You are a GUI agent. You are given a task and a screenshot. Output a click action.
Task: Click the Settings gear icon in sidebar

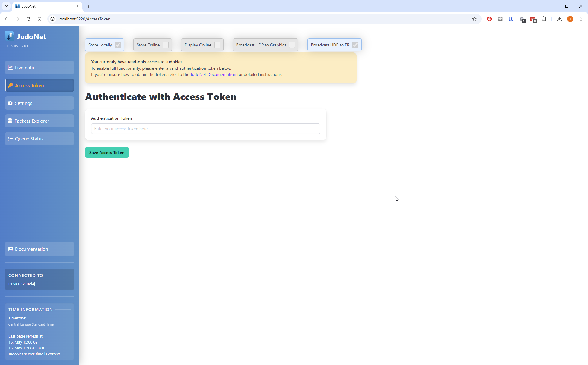(x=10, y=103)
